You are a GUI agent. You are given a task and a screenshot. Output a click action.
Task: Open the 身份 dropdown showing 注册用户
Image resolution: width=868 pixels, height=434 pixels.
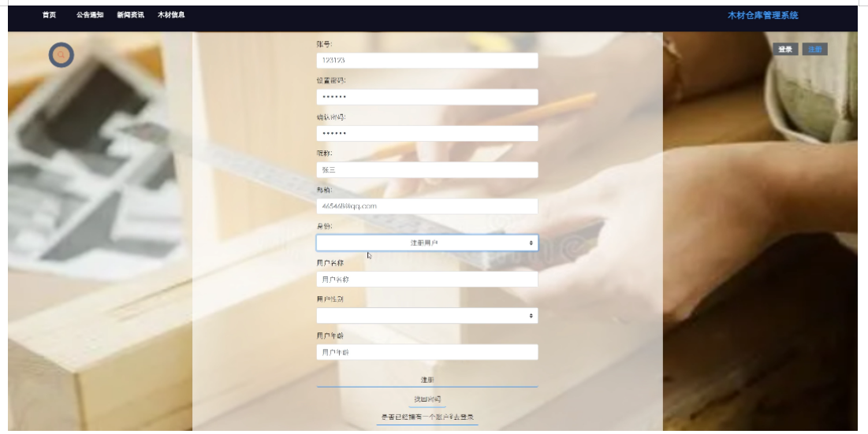[x=427, y=243]
